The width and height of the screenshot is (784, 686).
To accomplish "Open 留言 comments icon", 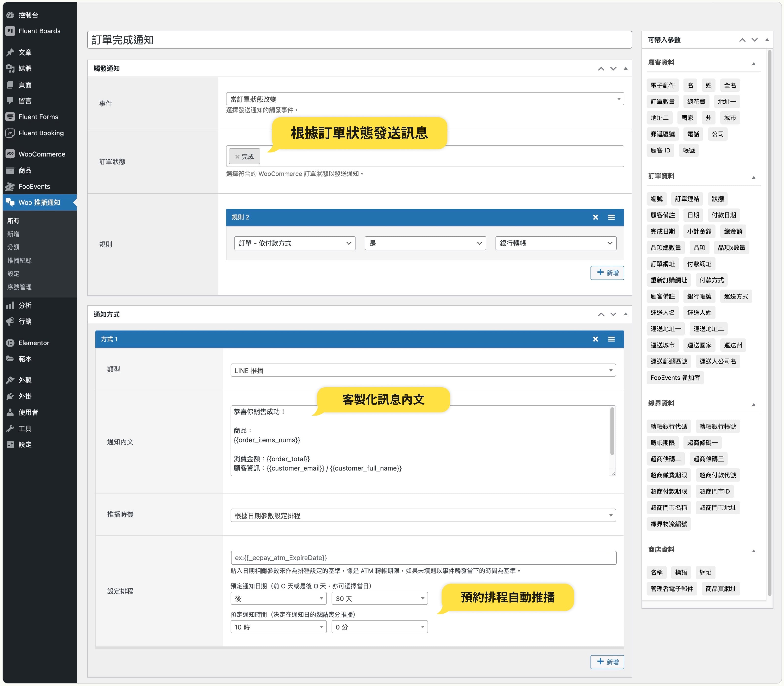I will click(10, 101).
